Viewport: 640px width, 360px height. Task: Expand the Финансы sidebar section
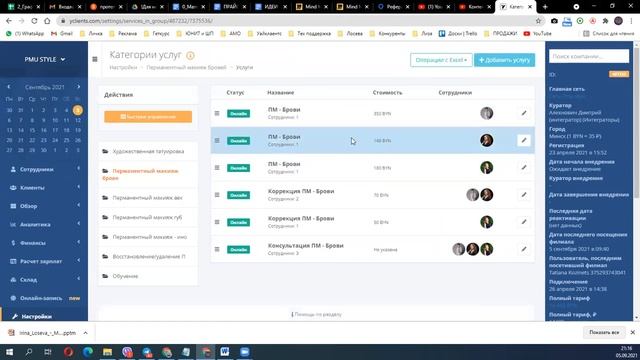pyautogui.click(x=44, y=242)
